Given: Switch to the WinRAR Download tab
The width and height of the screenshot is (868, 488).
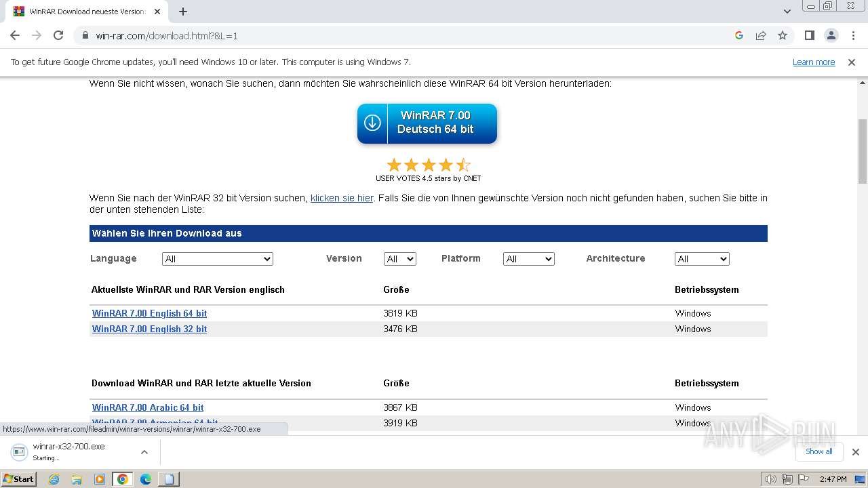Looking at the screenshot, I should (x=87, y=12).
